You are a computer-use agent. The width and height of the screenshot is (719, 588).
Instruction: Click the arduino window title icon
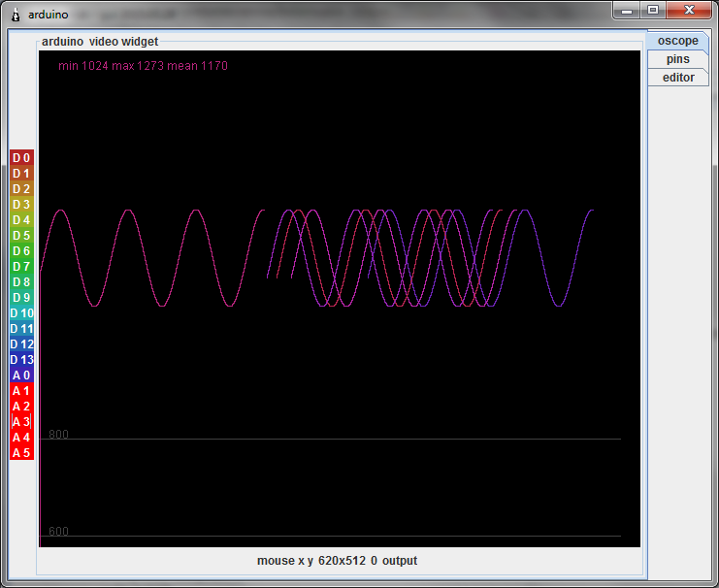[16, 15]
